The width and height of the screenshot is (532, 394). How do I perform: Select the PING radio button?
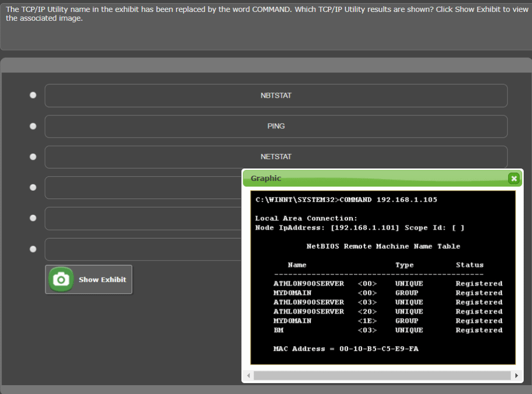click(x=33, y=126)
